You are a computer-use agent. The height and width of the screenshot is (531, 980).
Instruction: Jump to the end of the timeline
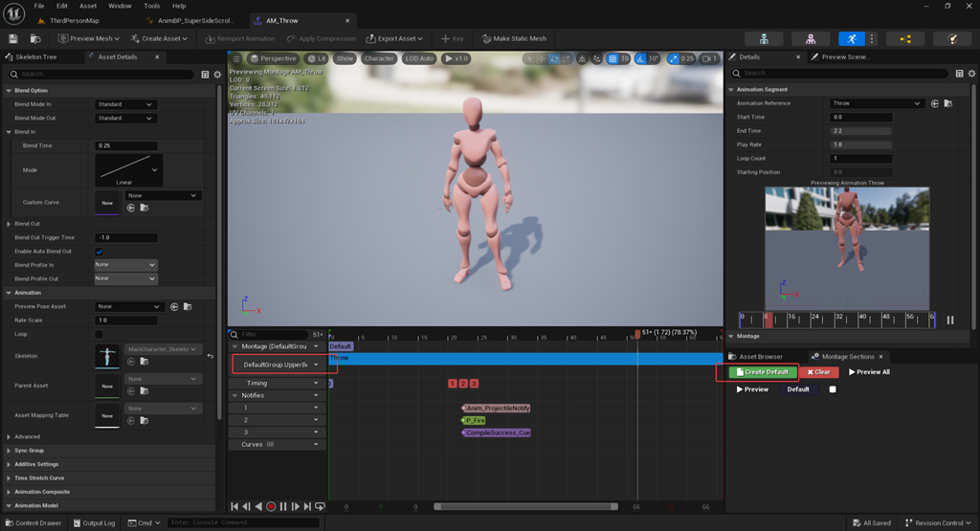tap(307, 507)
